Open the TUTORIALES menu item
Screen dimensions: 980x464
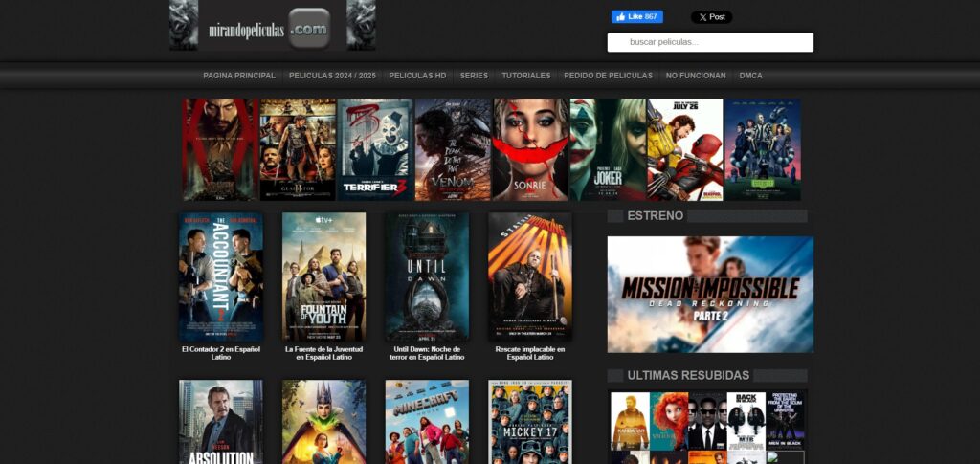click(x=526, y=76)
